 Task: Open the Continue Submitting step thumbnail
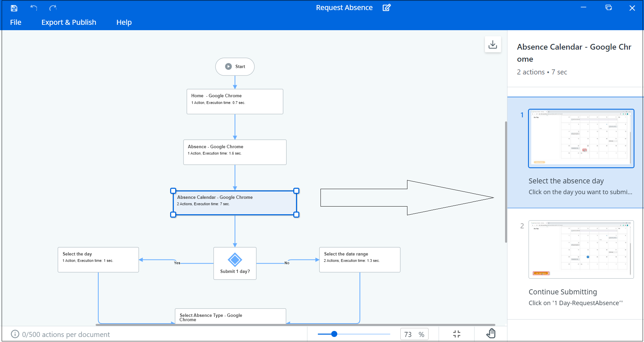[581, 249]
